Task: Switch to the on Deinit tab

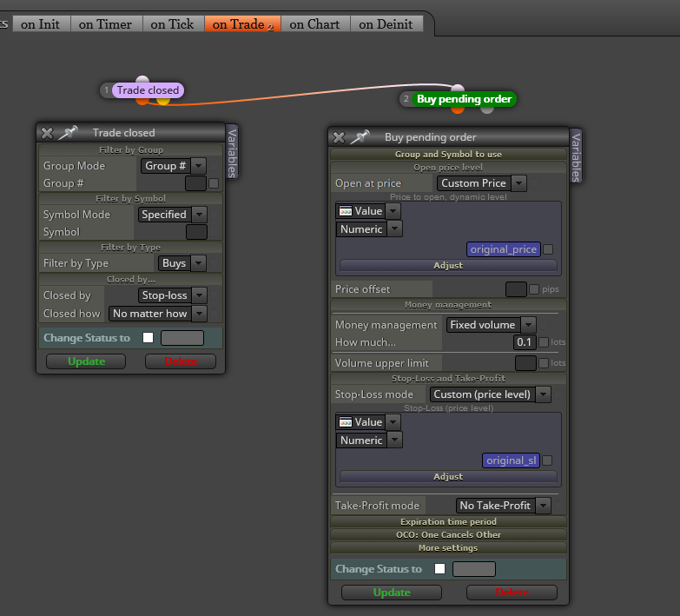Action: point(386,24)
